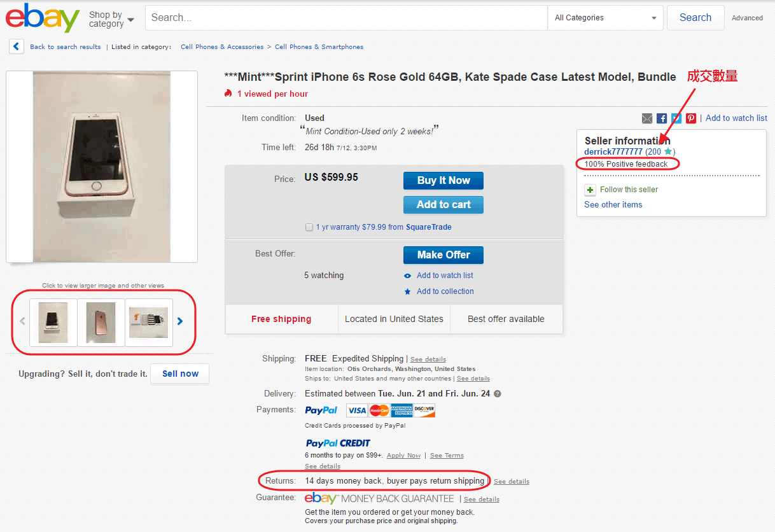This screenshot has width=775, height=532.
Task: Select the rose gold phone middle thumbnail
Action: tap(101, 322)
